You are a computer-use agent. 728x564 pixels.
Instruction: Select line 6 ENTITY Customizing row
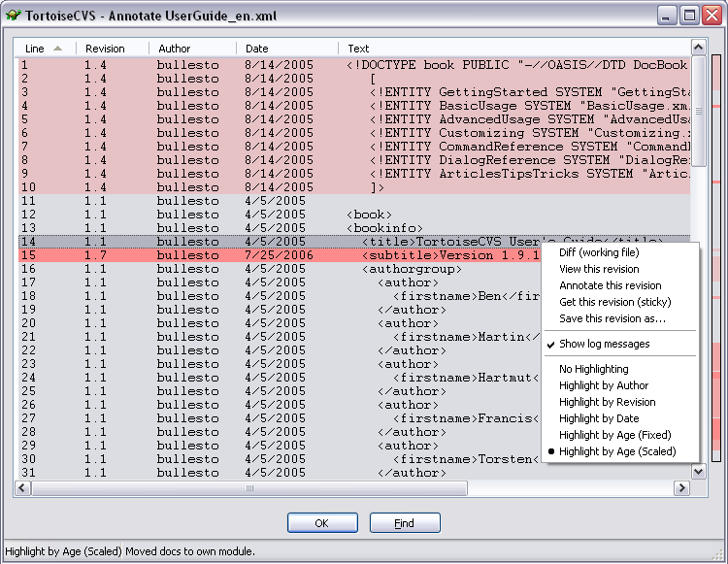(x=354, y=133)
